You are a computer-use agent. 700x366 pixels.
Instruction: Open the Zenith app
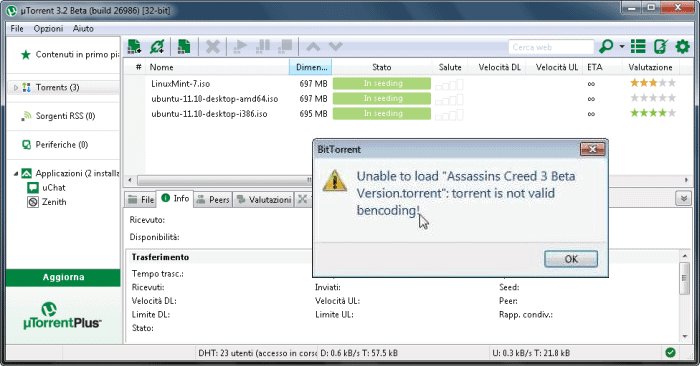click(x=47, y=202)
